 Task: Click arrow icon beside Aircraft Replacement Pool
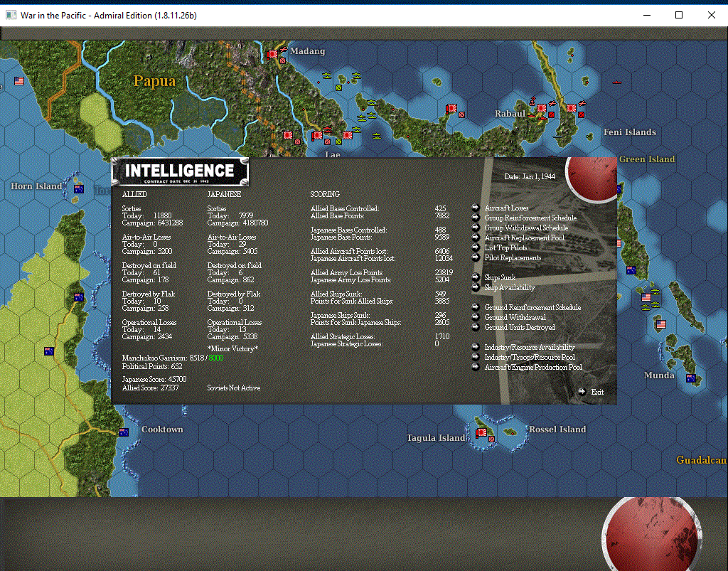click(x=476, y=238)
